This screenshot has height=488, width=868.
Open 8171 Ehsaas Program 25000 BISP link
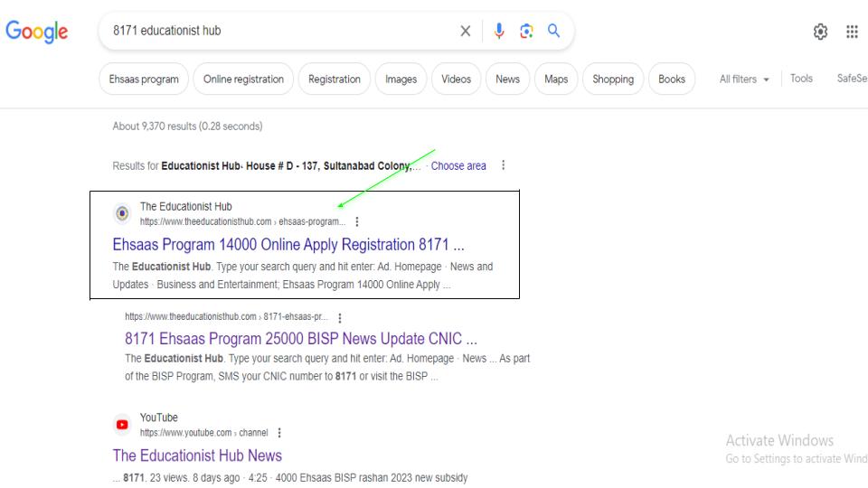[301, 339]
